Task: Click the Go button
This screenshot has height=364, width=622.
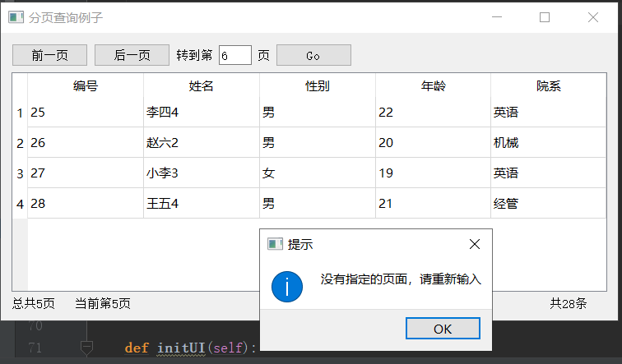Action: click(313, 55)
